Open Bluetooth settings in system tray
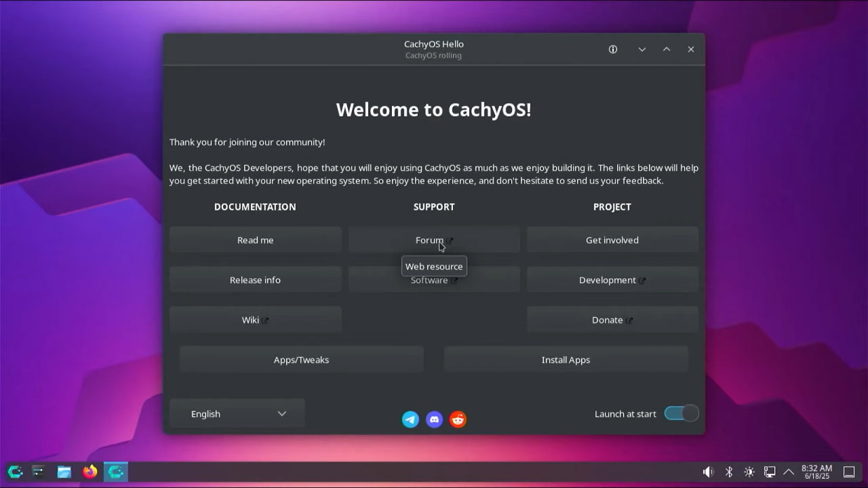 pos(729,472)
